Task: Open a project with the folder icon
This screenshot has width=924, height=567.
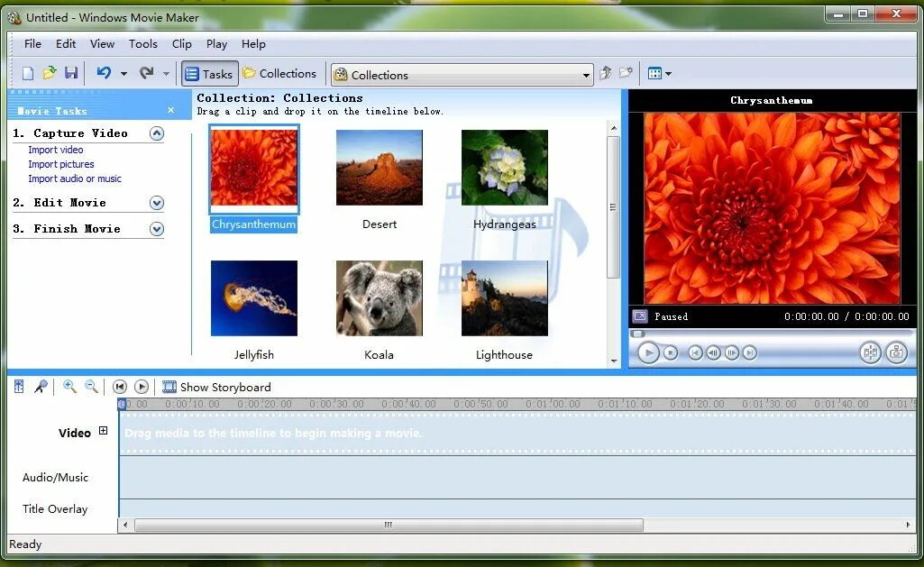Action: coord(50,73)
